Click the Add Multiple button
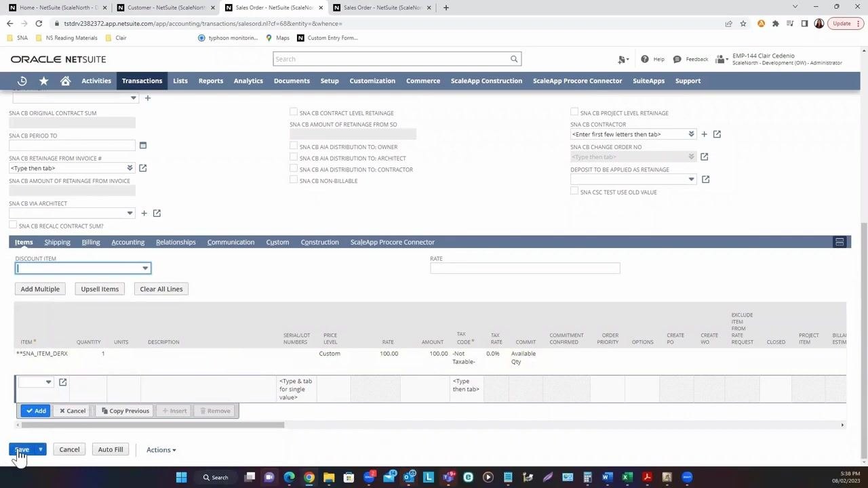The image size is (868, 488). click(x=40, y=289)
